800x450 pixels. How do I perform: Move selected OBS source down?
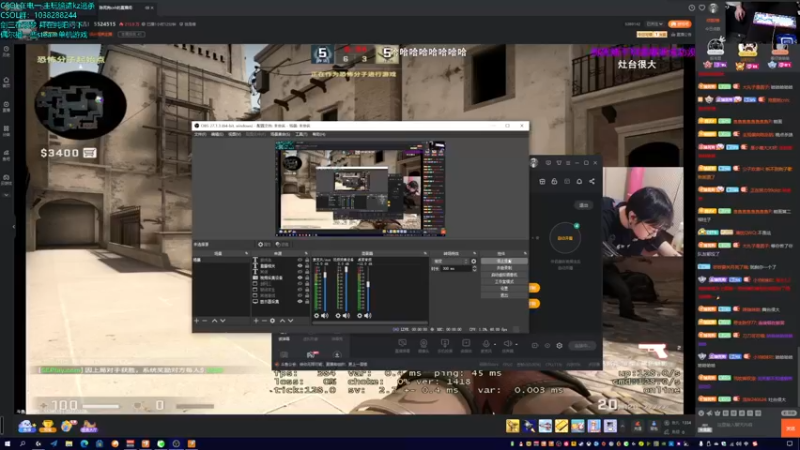coord(290,321)
